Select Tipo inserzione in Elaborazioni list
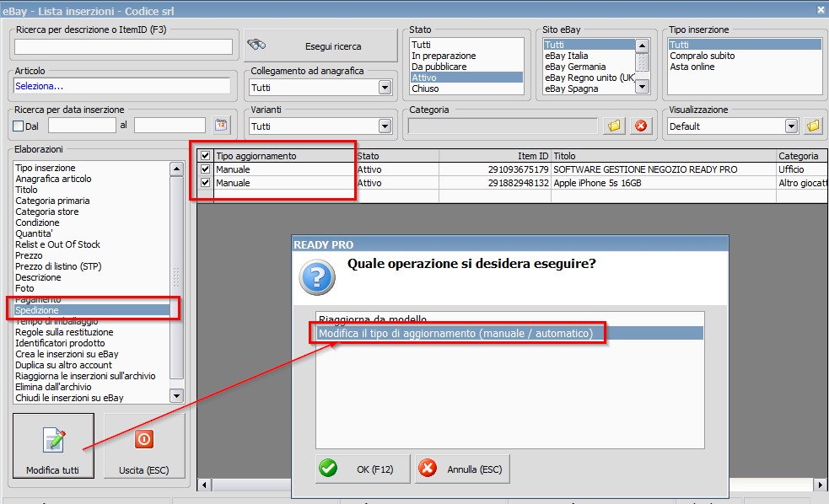 [92, 168]
